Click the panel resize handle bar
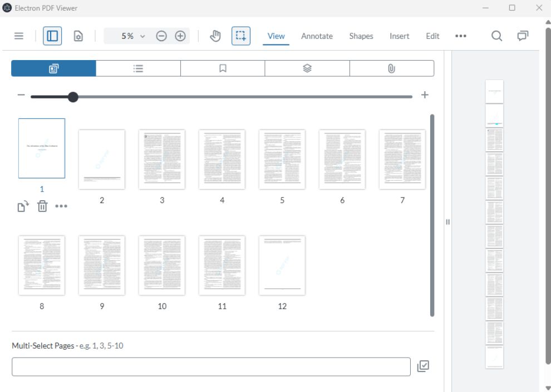 (447, 222)
